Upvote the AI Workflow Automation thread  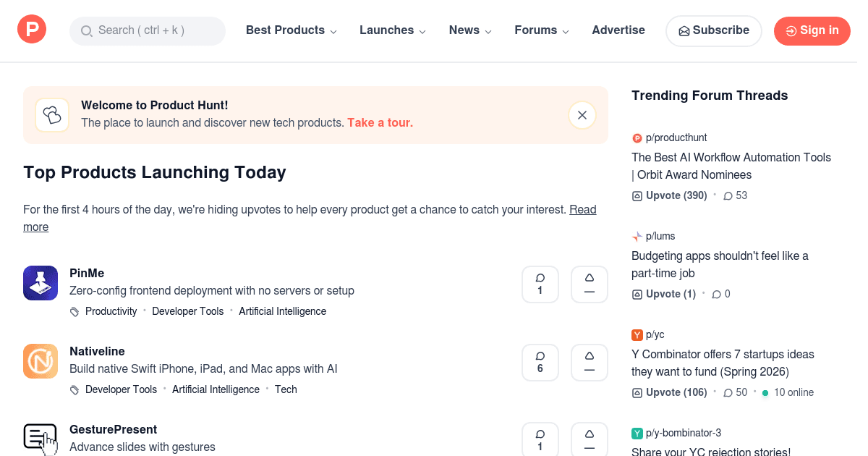pyautogui.click(x=669, y=195)
